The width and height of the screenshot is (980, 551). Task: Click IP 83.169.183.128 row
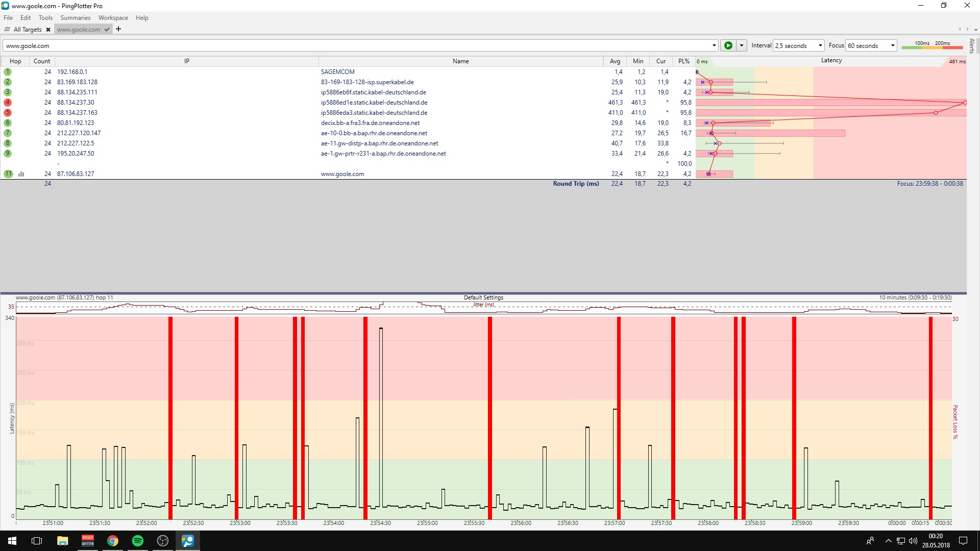(77, 82)
